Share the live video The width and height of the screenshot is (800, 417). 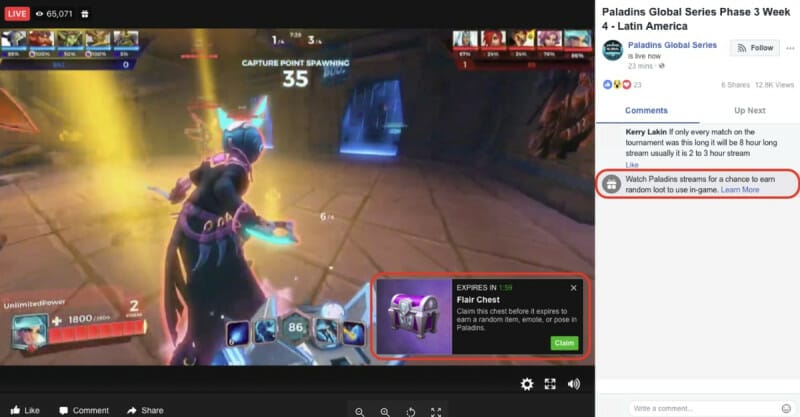[145, 410]
